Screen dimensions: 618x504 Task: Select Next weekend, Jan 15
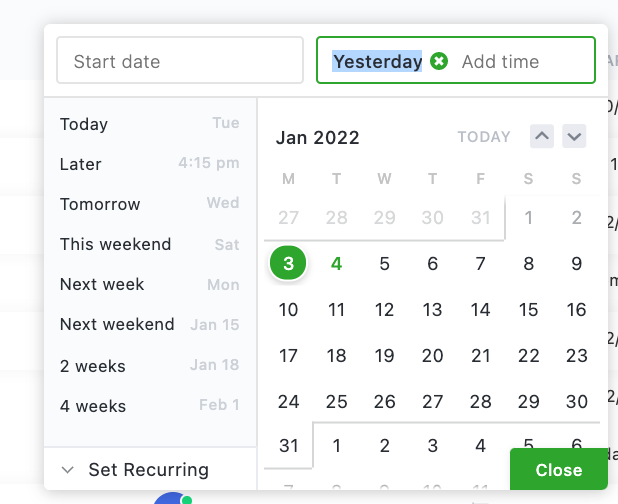[x=150, y=324]
